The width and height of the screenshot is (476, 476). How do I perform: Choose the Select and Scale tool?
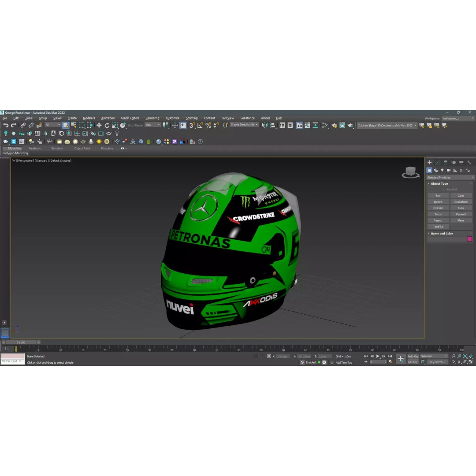(115, 125)
